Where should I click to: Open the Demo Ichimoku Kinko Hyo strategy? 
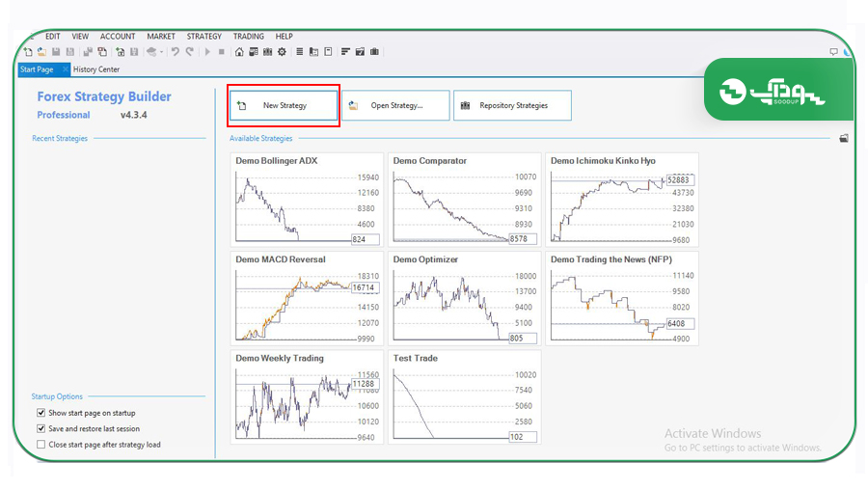click(x=622, y=200)
